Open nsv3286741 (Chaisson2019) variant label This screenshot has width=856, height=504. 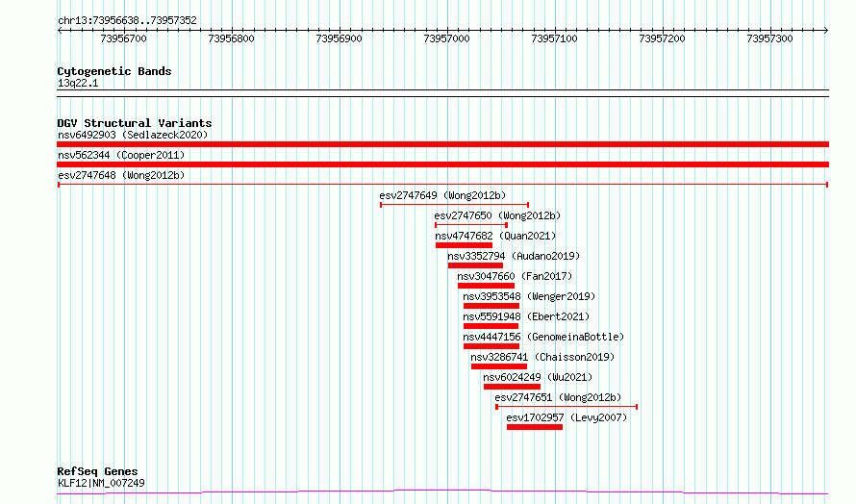(x=542, y=357)
